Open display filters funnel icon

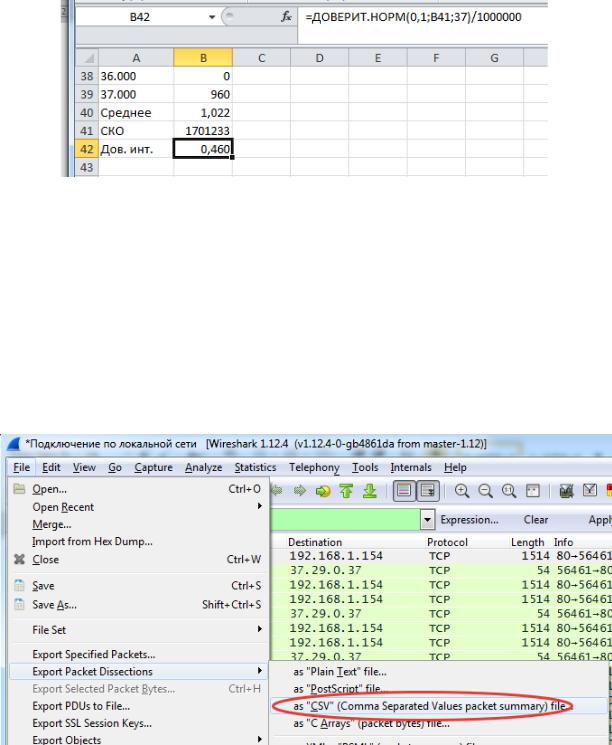click(590, 491)
